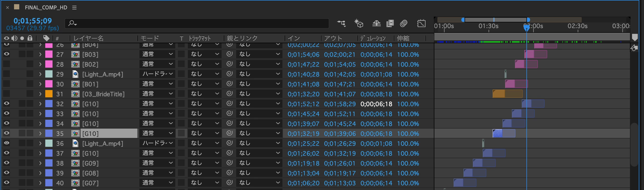Expand layer 27 [B03] properties

click(x=40, y=54)
